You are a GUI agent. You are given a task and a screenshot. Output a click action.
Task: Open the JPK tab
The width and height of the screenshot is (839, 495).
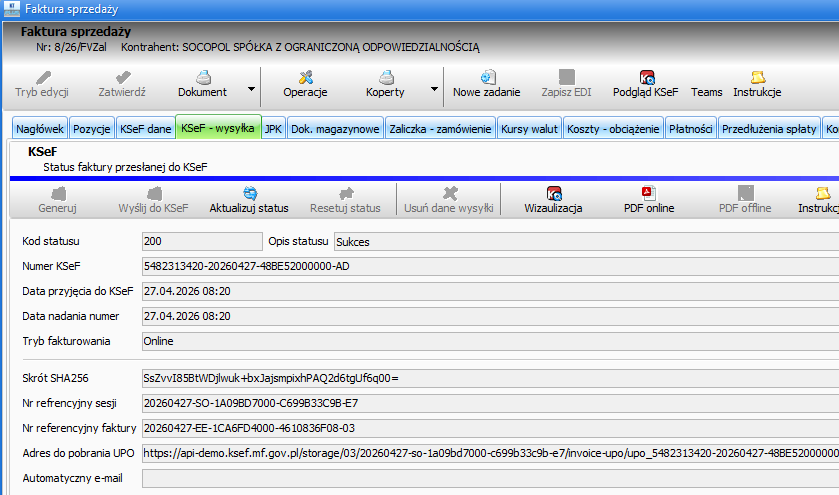click(273, 128)
